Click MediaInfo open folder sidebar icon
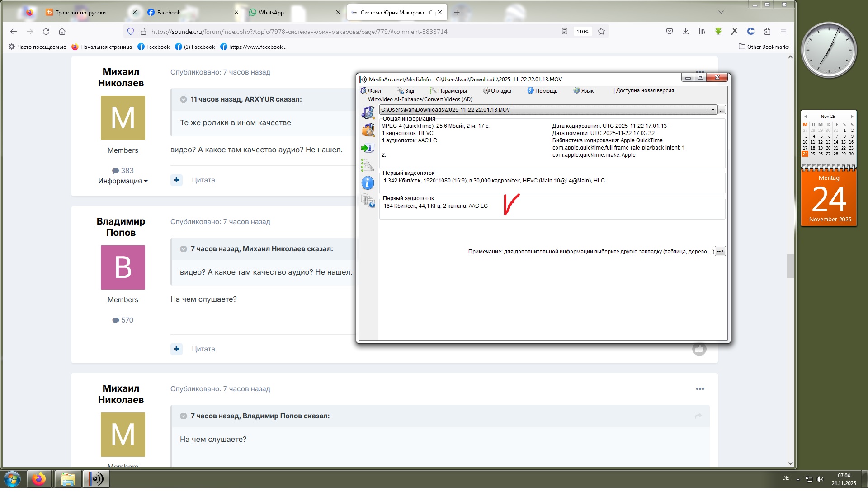This screenshot has height=496, width=868. tap(368, 130)
